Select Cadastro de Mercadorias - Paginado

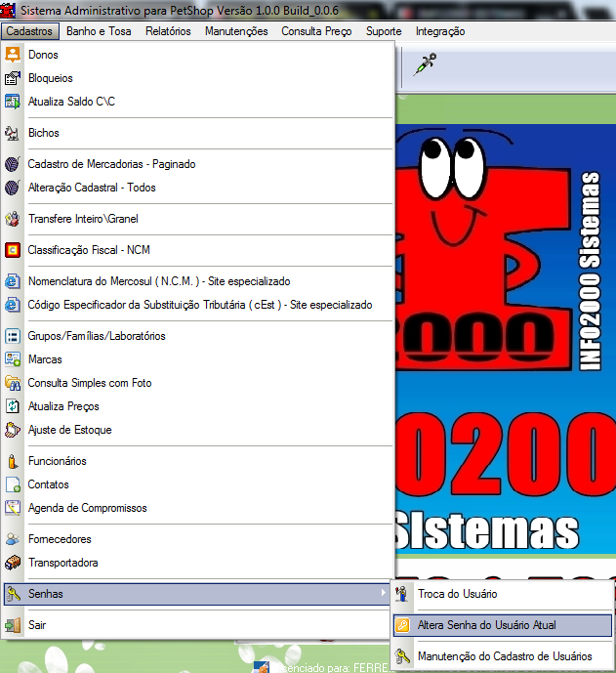tap(198, 164)
